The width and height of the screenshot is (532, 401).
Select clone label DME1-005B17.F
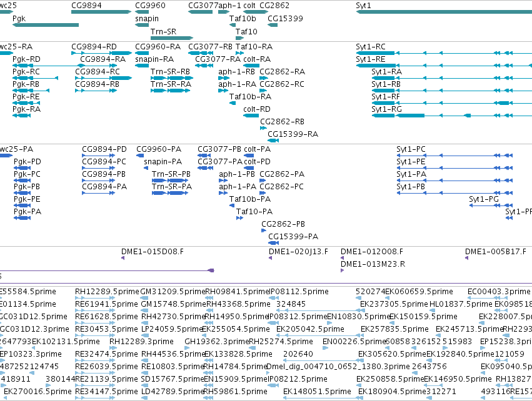click(x=495, y=252)
